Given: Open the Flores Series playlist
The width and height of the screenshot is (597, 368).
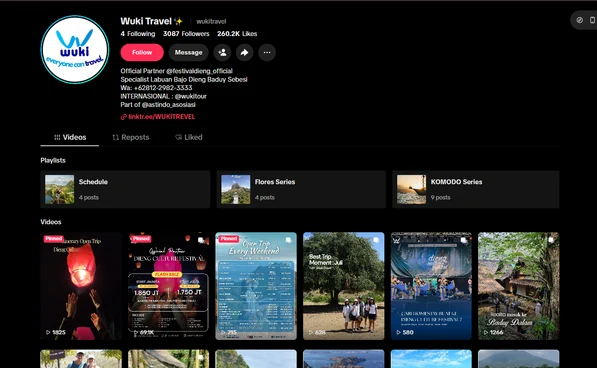Looking at the screenshot, I should point(301,190).
